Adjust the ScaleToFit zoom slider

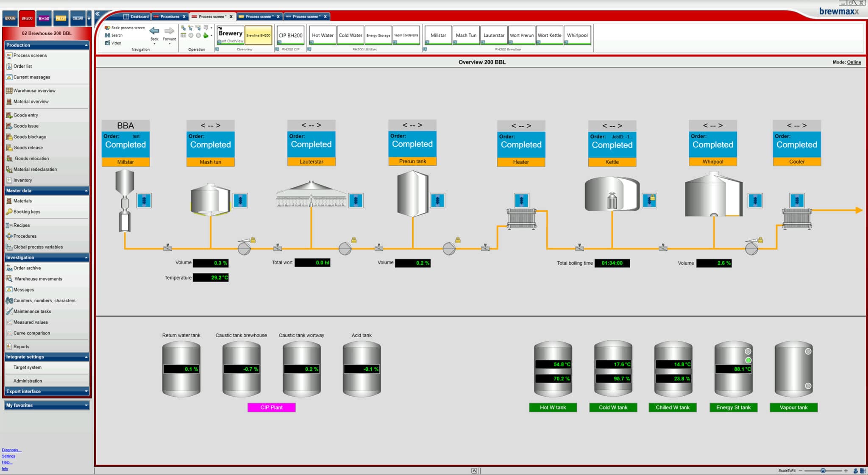823,469
